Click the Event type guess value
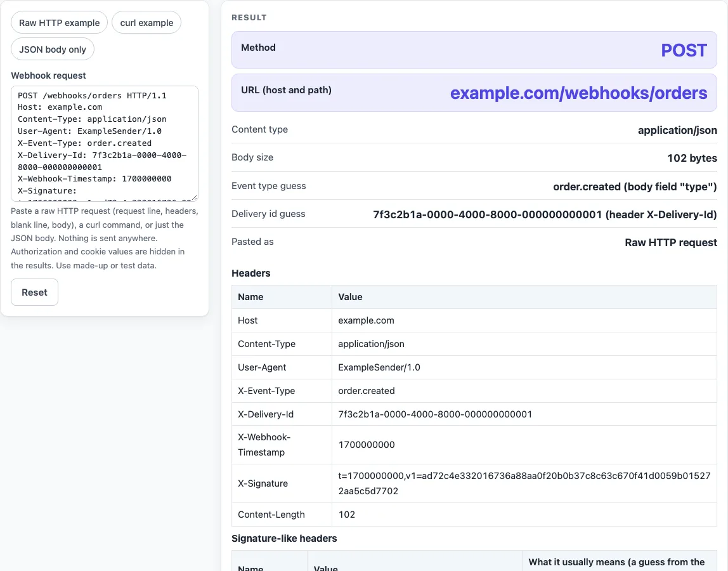Viewport: 728px width, 571px height. [635, 187]
